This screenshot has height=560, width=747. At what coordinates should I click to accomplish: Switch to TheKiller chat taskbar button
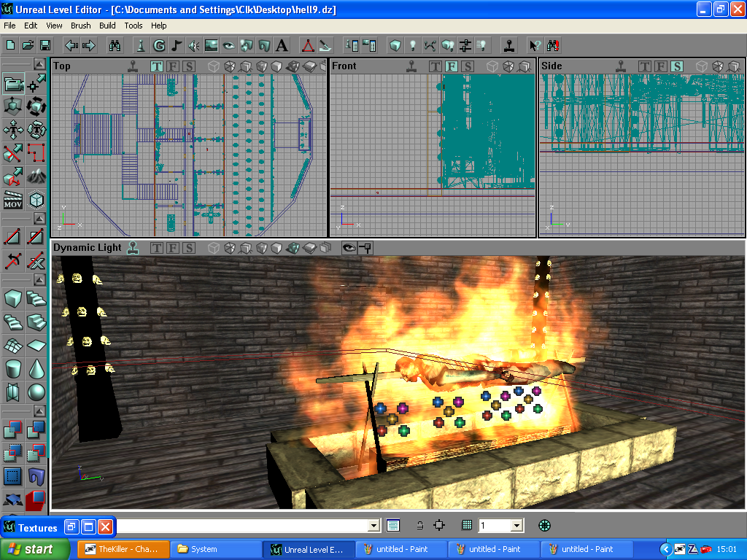tap(123, 549)
